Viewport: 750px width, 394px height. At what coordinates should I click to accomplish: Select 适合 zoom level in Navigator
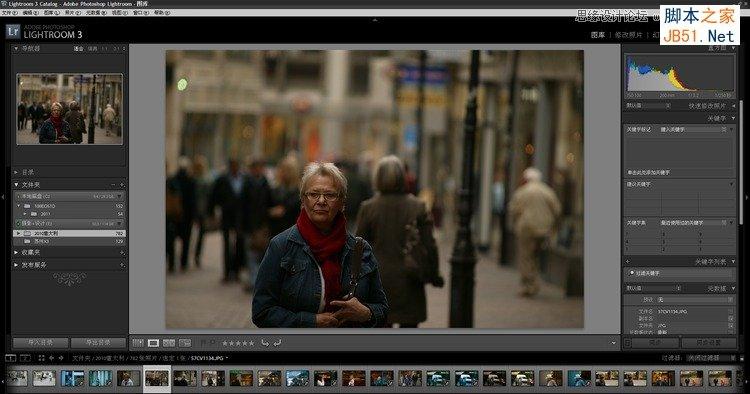point(78,49)
